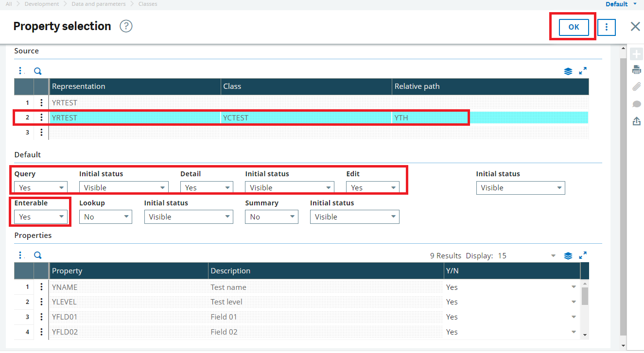Click the layers icon on the Source grid
Screen dimensions: 644x353
click(568, 70)
